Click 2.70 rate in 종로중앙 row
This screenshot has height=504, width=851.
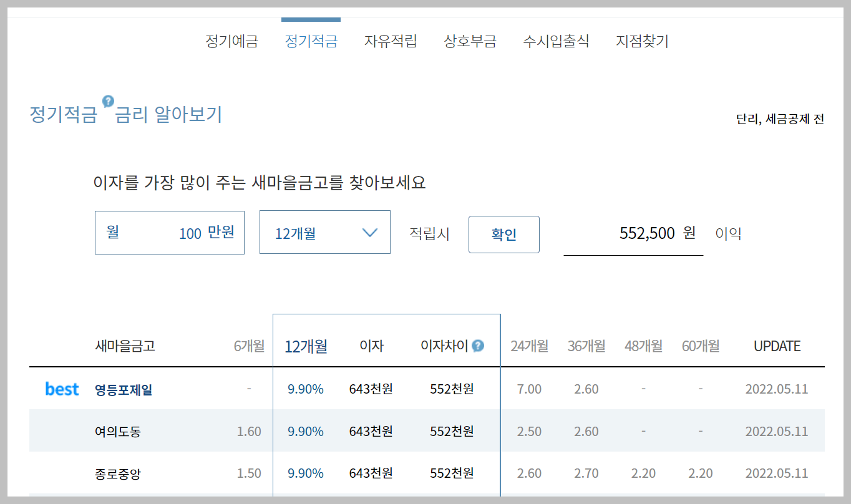coord(586,474)
